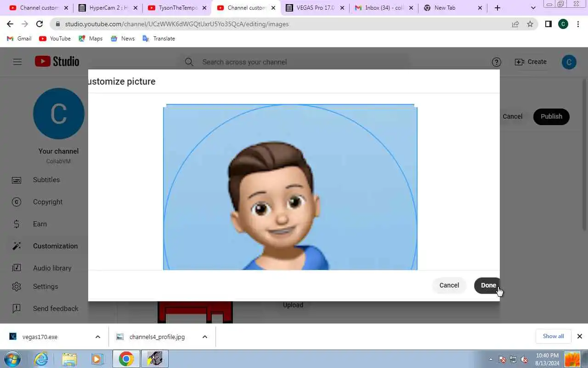Click Done in the customize picture dialog
This screenshot has height=368, width=588.
[x=488, y=285]
